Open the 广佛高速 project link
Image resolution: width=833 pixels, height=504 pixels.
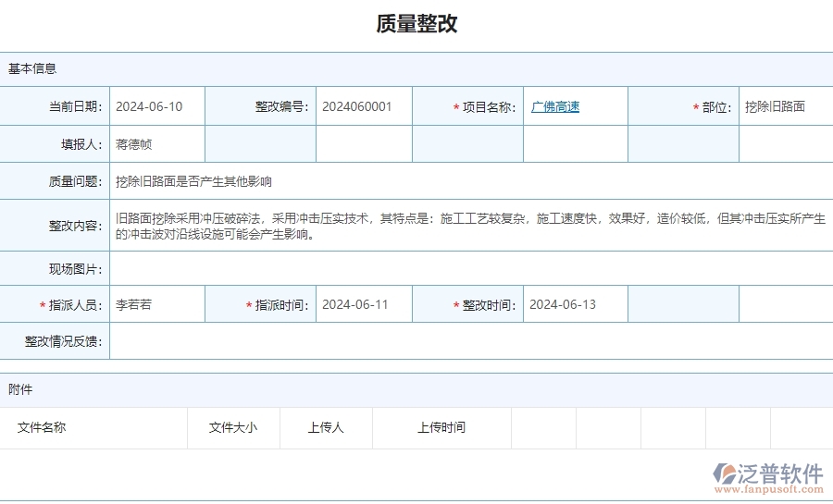555,106
